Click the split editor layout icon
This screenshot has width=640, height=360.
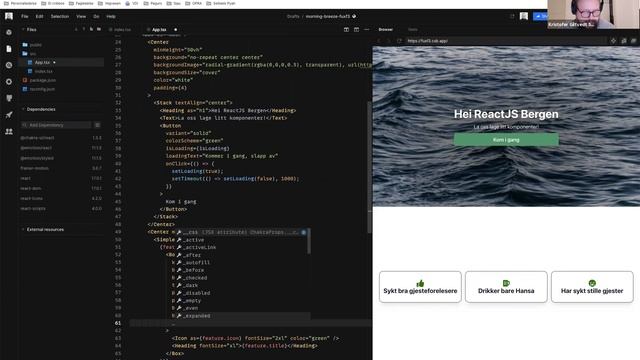pyautogui.click(x=346, y=29)
